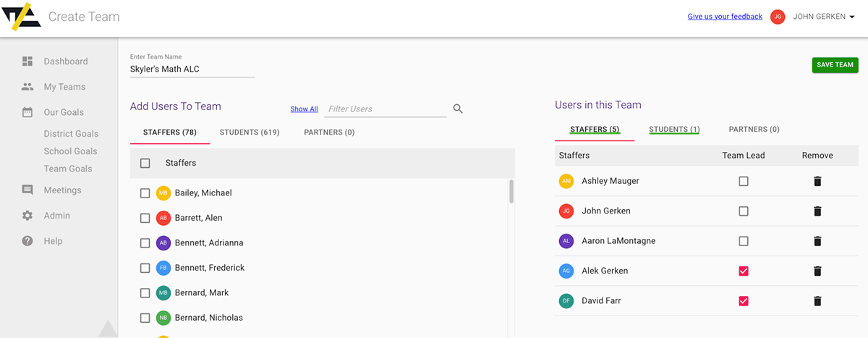Open PARTNERS (0) tab in team panel
868x338 pixels.
tap(754, 130)
